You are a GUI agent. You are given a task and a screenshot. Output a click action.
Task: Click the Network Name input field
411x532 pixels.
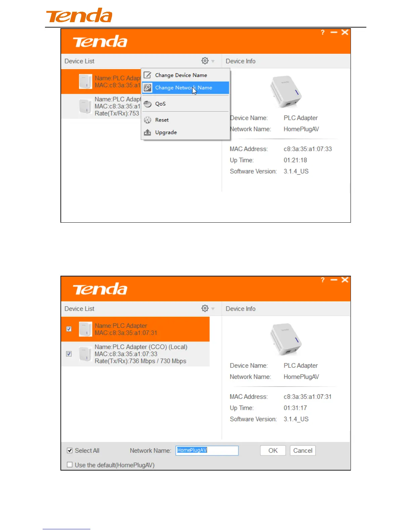coord(207,450)
